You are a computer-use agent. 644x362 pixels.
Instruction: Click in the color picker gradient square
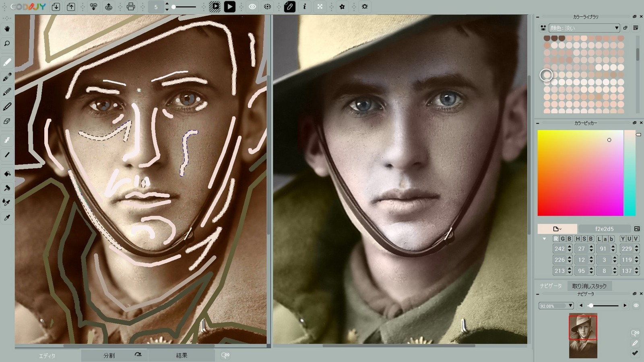[580, 173]
